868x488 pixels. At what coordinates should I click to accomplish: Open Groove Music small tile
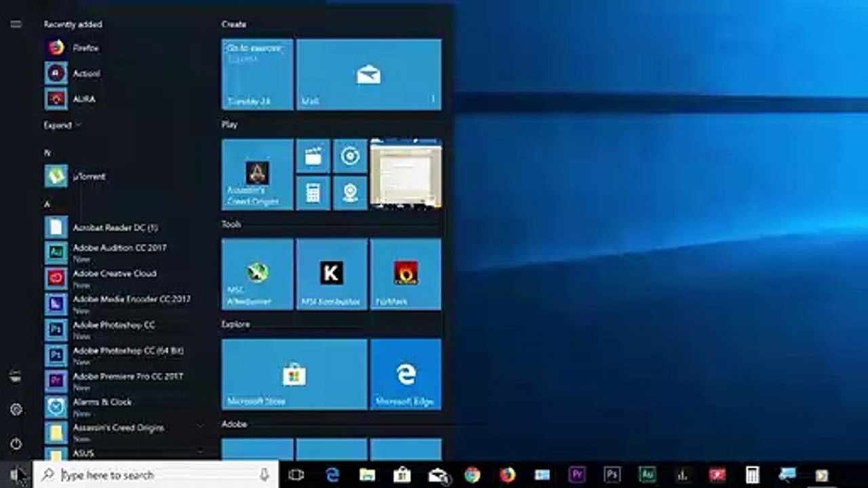[x=350, y=156]
